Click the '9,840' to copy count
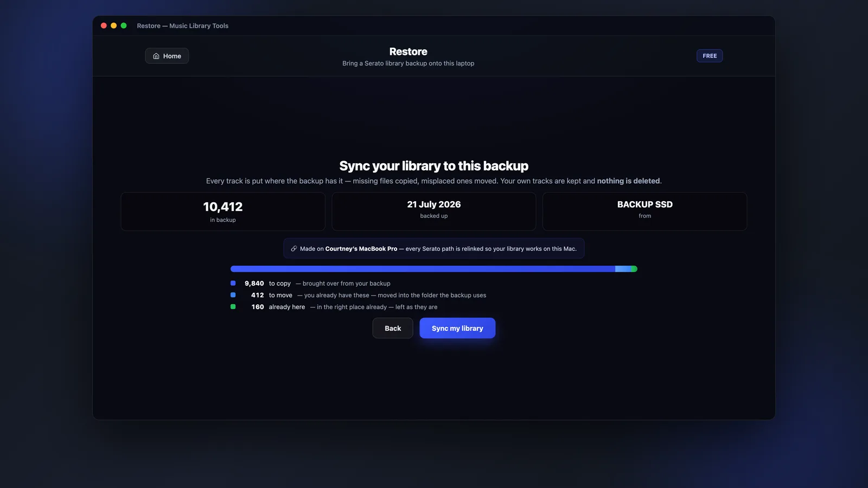This screenshot has width=868, height=488. (x=254, y=284)
